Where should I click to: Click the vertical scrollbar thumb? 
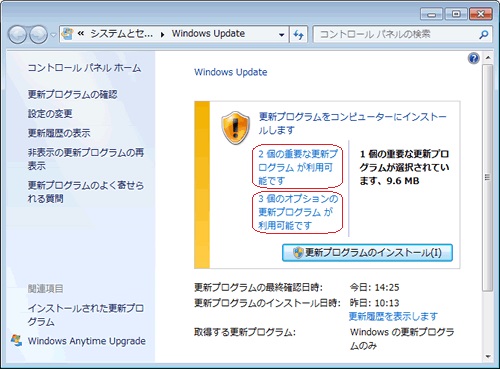click(488, 178)
